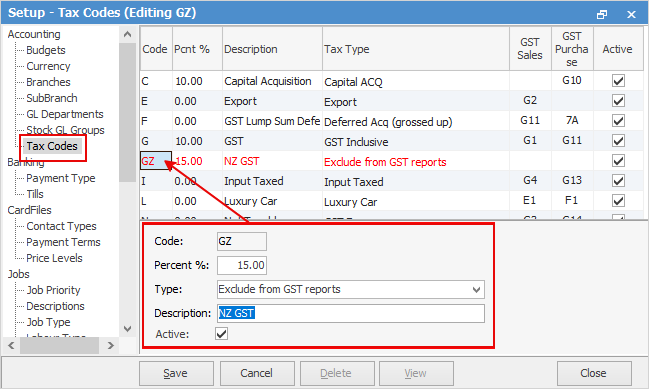This screenshot has width=649, height=389.
Task: Select the Input Taxed description cell
Action: pyautogui.click(x=272, y=181)
